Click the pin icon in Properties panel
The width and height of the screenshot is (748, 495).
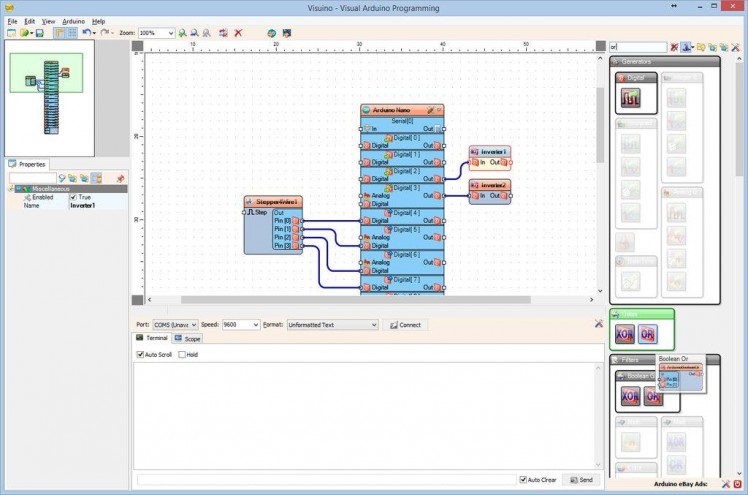coord(120,178)
